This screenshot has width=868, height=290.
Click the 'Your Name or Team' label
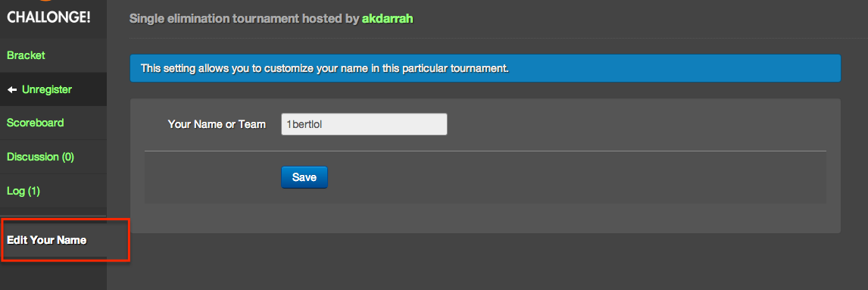217,124
